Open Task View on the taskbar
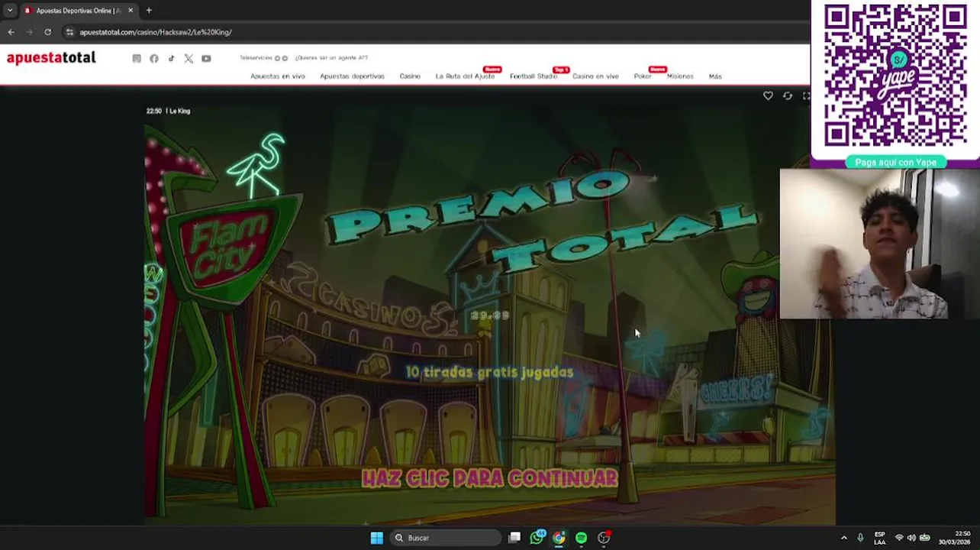 pyautogui.click(x=514, y=538)
